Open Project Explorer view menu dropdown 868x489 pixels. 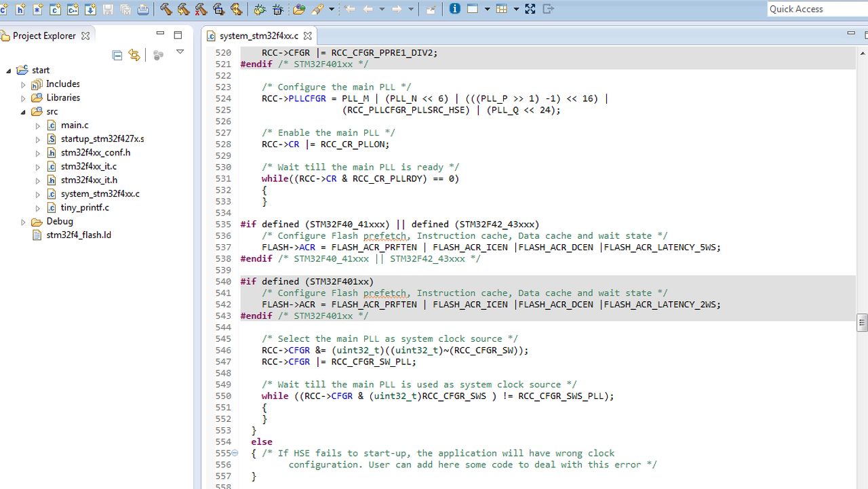click(x=180, y=52)
